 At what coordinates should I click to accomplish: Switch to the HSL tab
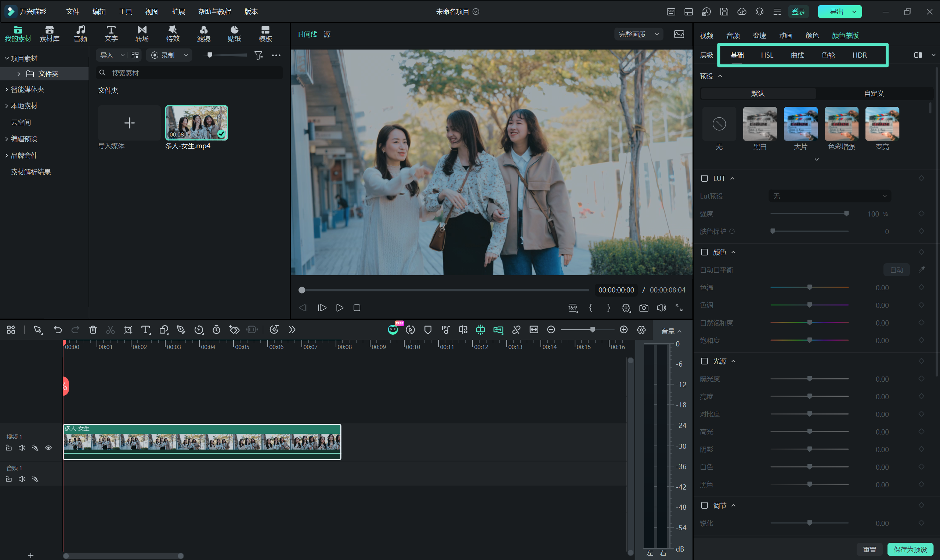click(767, 55)
